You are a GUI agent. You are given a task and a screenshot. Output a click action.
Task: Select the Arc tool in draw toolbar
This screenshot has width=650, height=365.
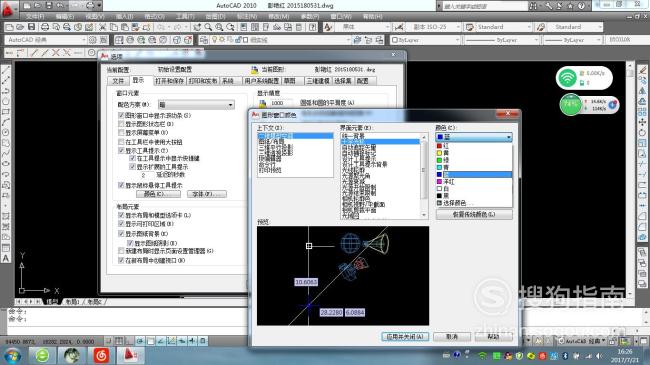(6, 122)
